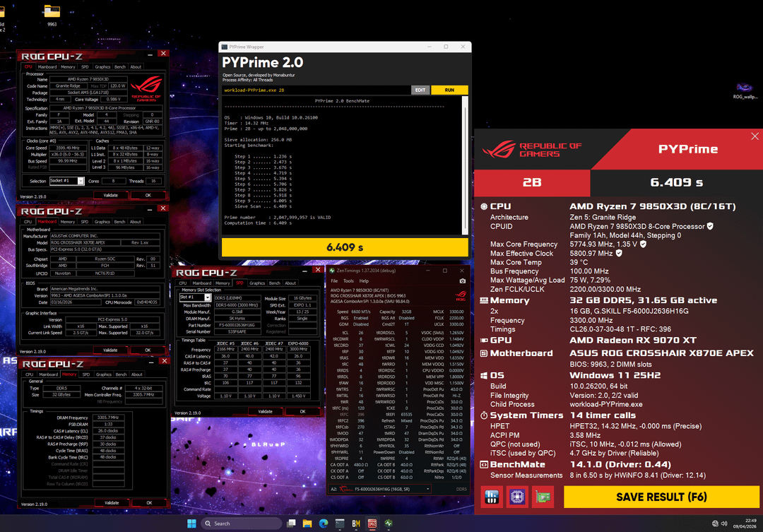763x532 pixels.
Task: Open the Tools menu in ZenTimings
Action: [x=350, y=280]
